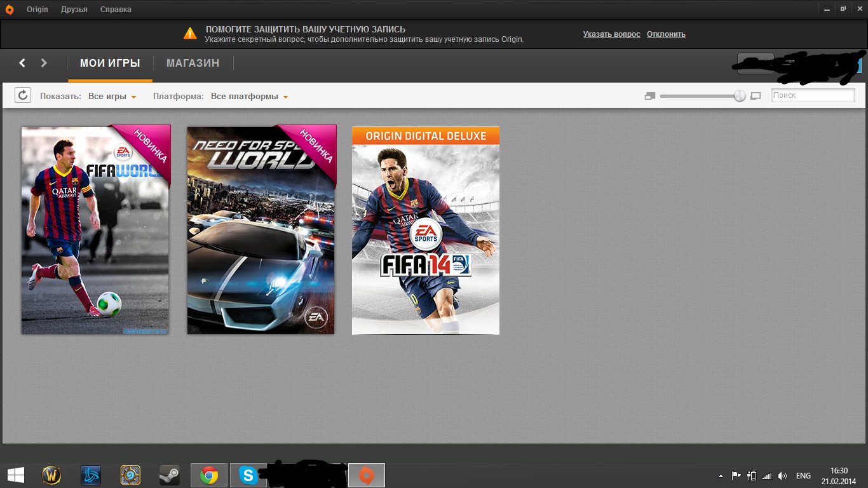The width and height of the screenshot is (868, 488).
Task: Expand the Все платформы platform dropdown
Action: click(250, 97)
